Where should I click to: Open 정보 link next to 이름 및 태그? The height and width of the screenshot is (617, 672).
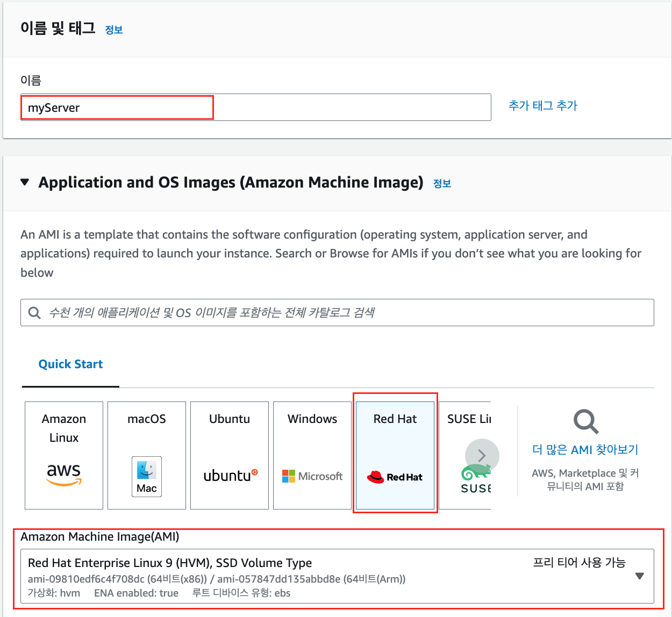tap(114, 30)
